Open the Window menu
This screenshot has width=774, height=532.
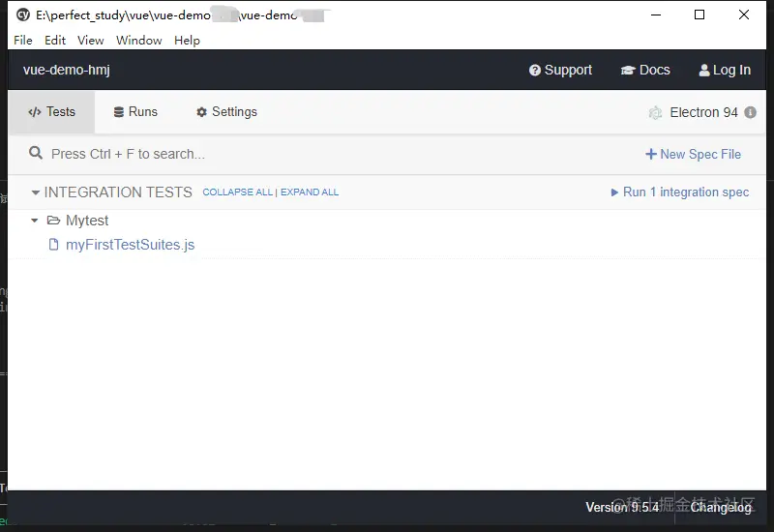[x=138, y=40]
